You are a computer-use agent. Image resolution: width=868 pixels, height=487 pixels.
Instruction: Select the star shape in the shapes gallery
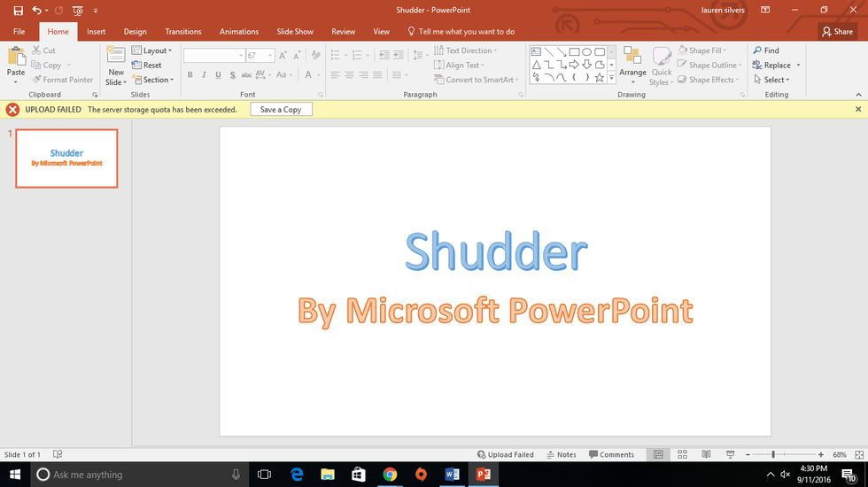point(600,78)
